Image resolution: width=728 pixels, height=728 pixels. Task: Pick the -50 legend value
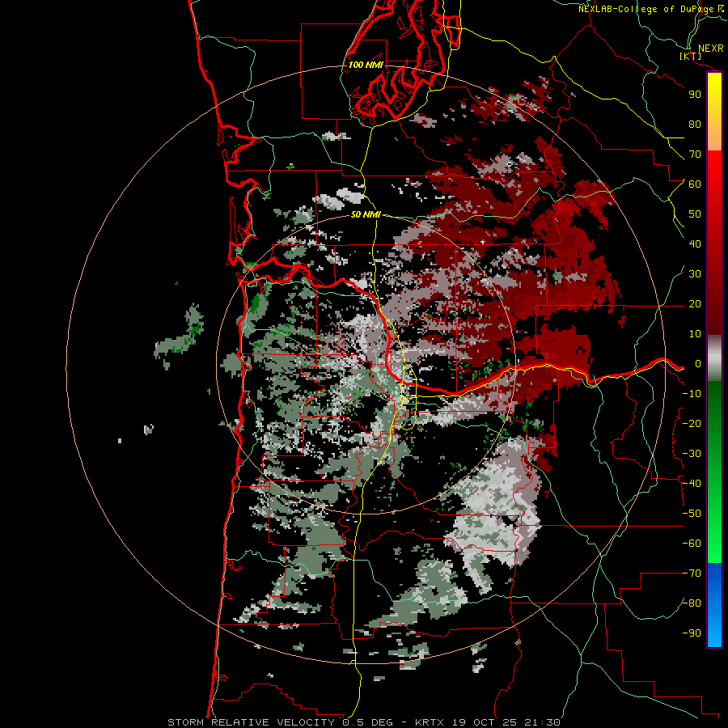pos(692,514)
